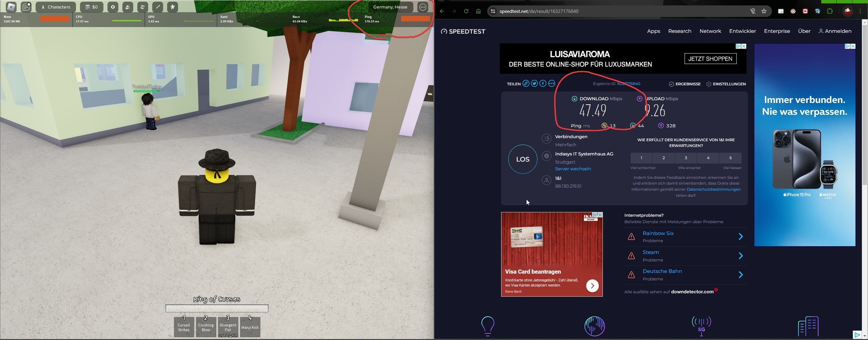Open the browser profile avatar
The width and height of the screenshot is (868, 340).
click(848, 11)
